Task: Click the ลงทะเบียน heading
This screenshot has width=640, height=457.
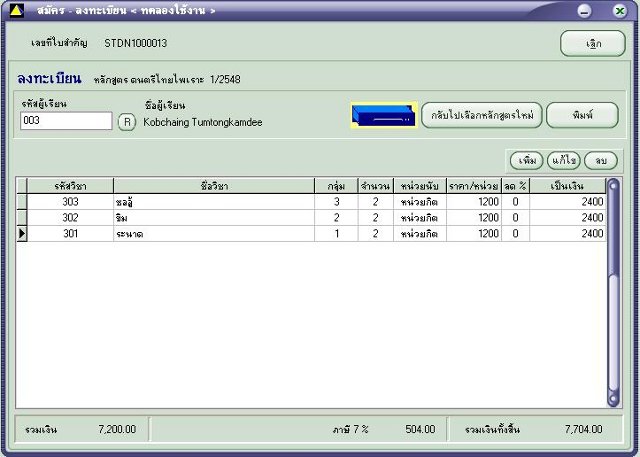Action: 49,78
